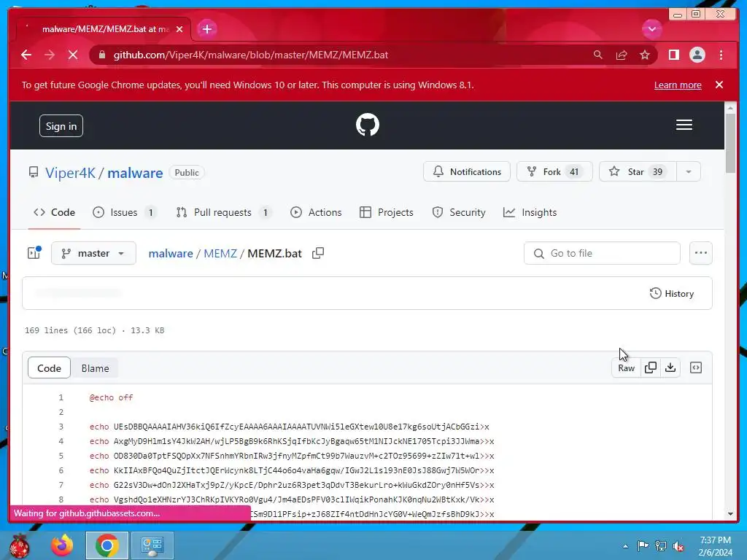747x560 pixels.
Task: View the file History
Action: pyautogui.click(x=672, y=293)
